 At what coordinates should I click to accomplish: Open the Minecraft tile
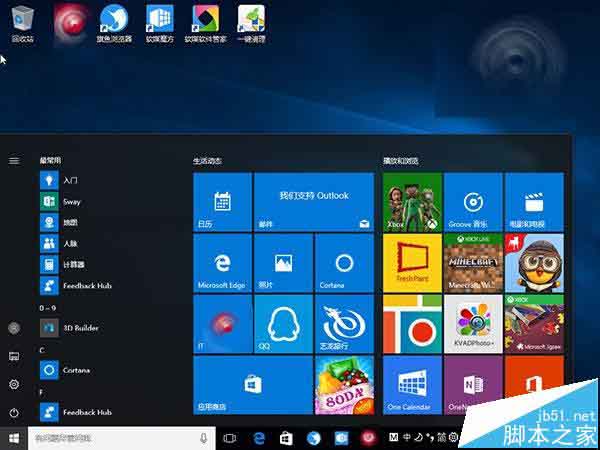click(473, 263)
